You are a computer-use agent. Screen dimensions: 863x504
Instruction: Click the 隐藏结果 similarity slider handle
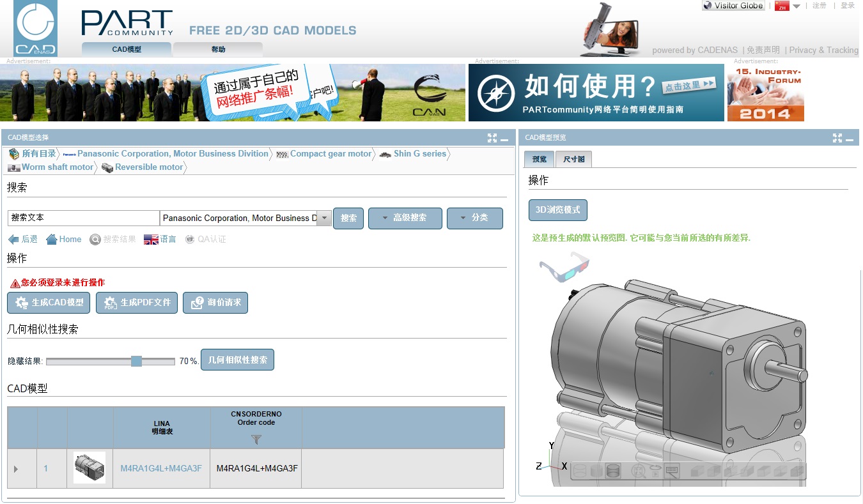pyautogui.click(x=136, y=361)
